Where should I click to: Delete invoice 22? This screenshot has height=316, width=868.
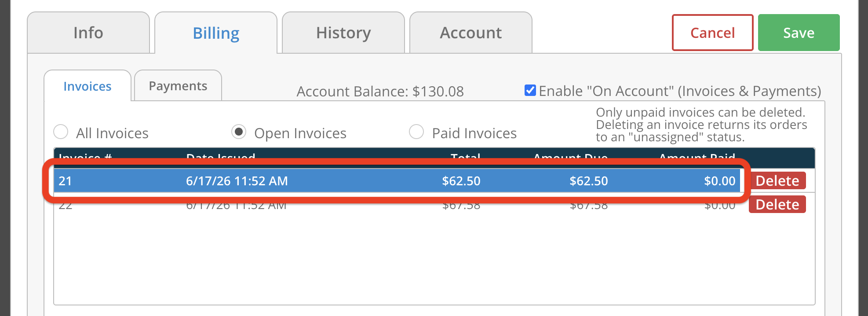[x=777, y=204]
